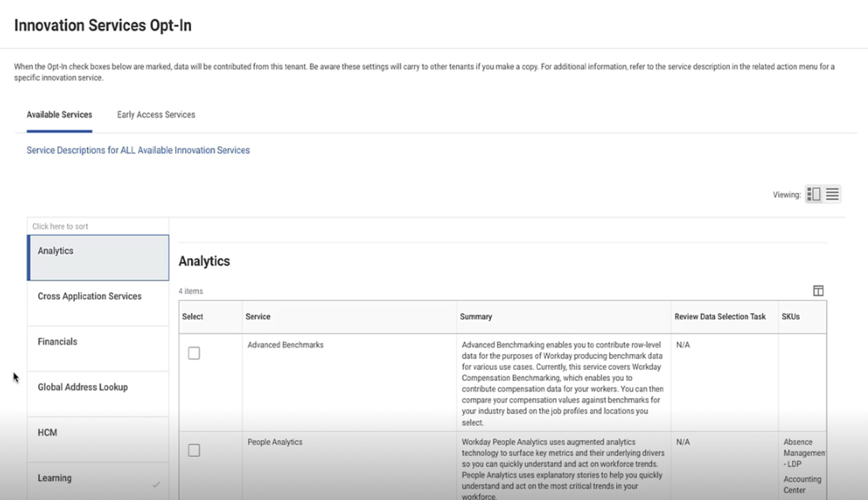The image size is (868, 500).
Task: Click the '4 items' count label
Action: tap(191, 291)
